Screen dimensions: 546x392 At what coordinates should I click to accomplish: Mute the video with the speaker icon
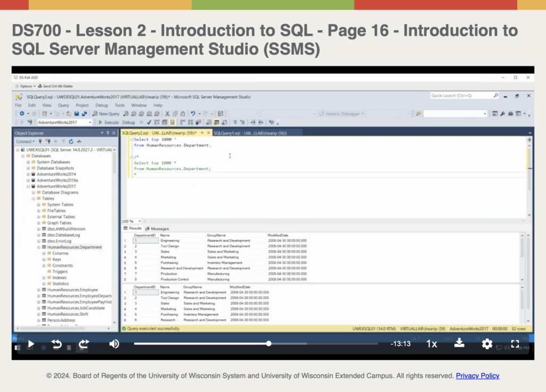click(114, 344)
